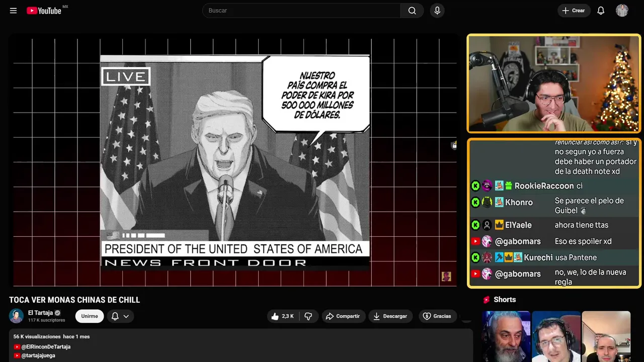The height and width of the screenshot is (362, 644).
Task: Click the search magnifier button
Action: tap(412, 11)
